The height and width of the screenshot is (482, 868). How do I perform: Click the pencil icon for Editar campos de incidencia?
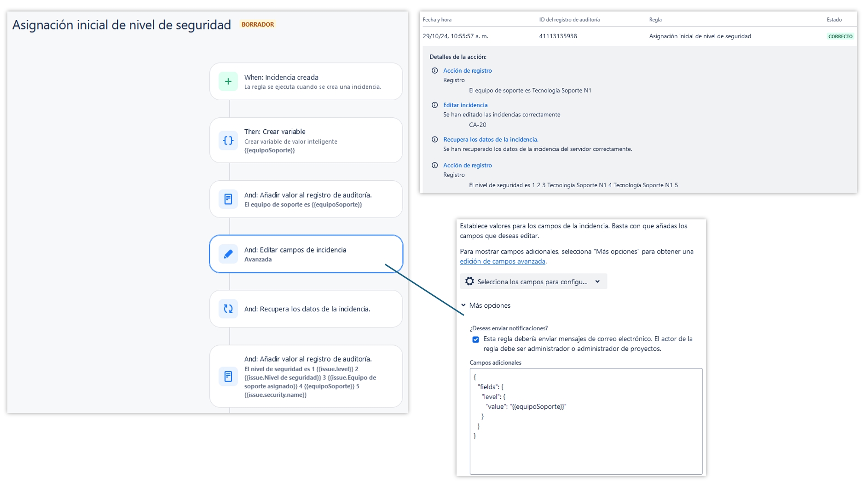pyautogui.click(x=228, y=254)
